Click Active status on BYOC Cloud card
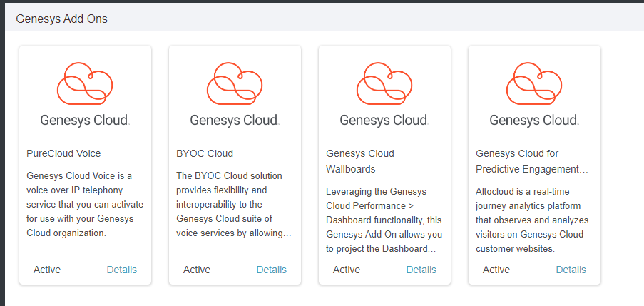 pos(197,270)
